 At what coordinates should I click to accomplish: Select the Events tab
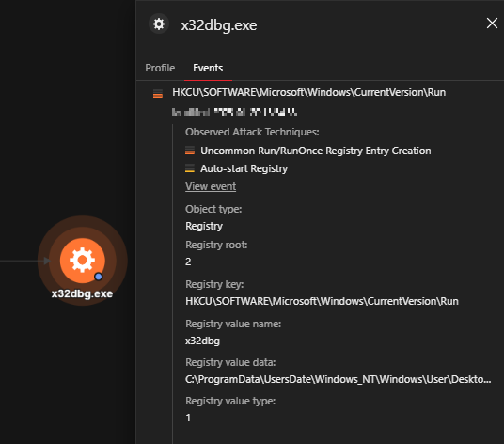(208, 68)
